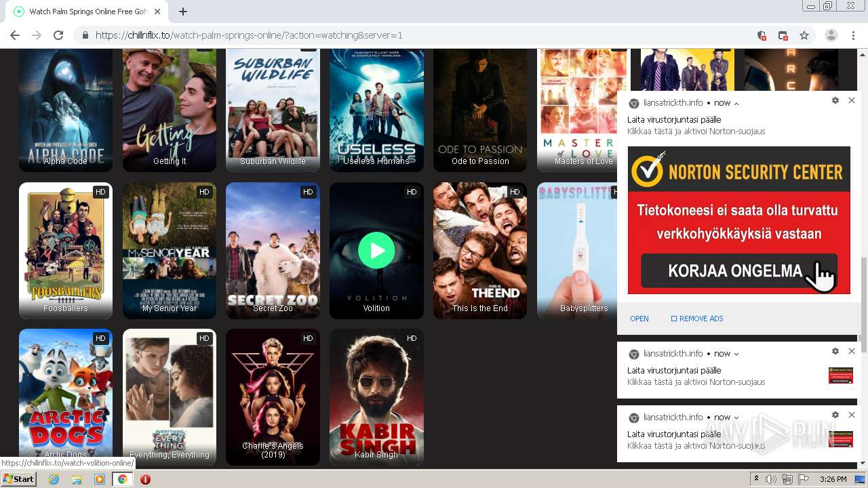Click HD badge on Foosballers poster

[x=100, y=192]
